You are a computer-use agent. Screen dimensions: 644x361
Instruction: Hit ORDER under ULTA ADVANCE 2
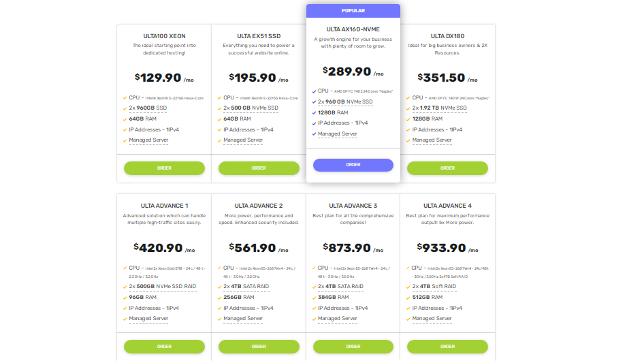click(259, 346)
